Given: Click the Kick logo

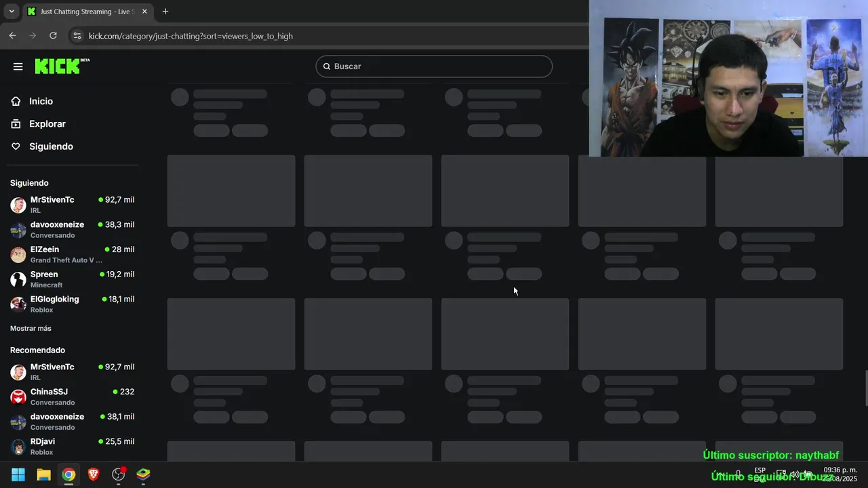Looking at the screenshot, I should 62,66.
